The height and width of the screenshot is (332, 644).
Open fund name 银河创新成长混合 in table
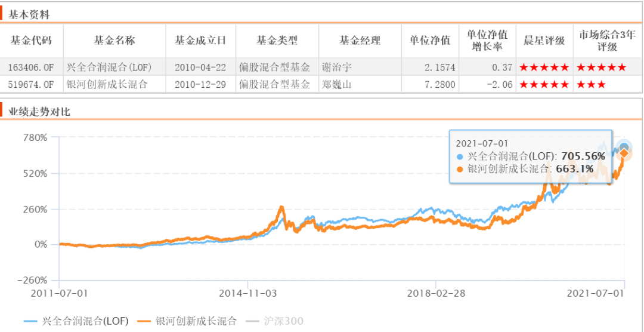tap(106, 84)
